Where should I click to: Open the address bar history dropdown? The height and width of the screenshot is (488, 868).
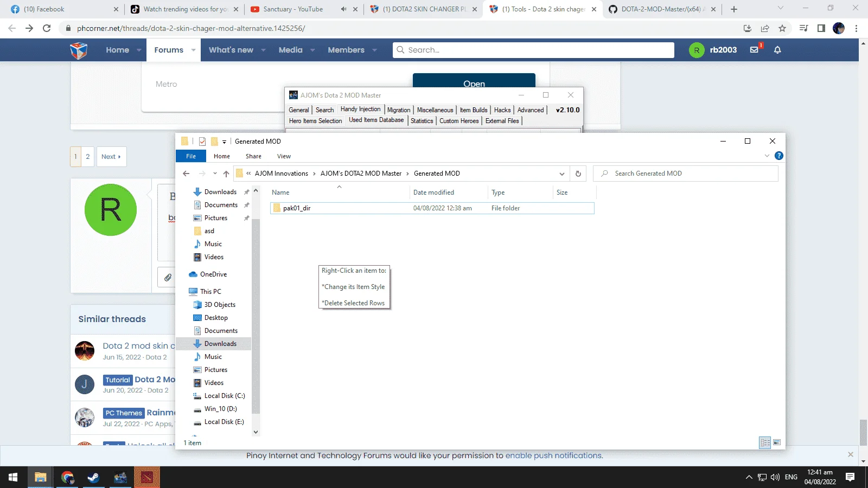point(562,174)
